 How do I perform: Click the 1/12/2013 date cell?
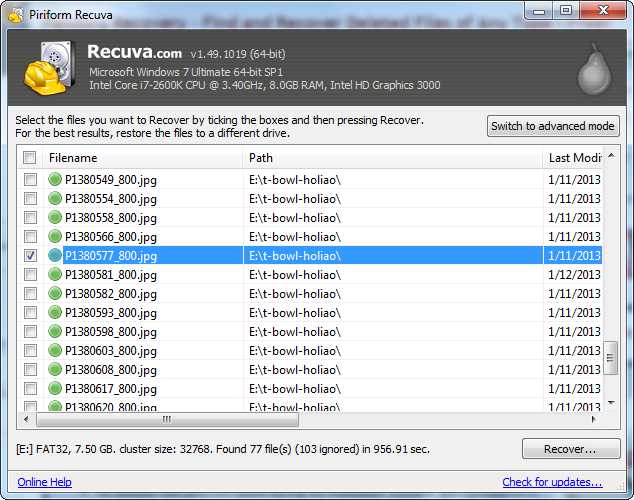pos(574,275)
